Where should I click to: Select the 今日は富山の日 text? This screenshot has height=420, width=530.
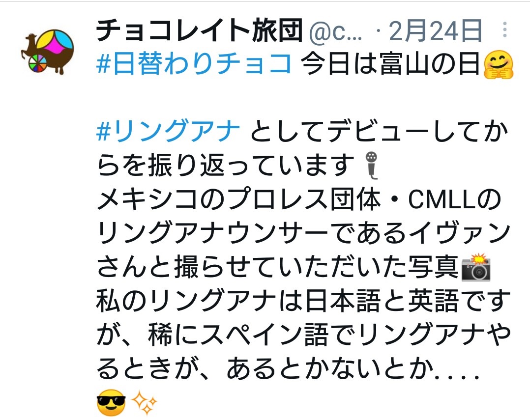[390, 63]
